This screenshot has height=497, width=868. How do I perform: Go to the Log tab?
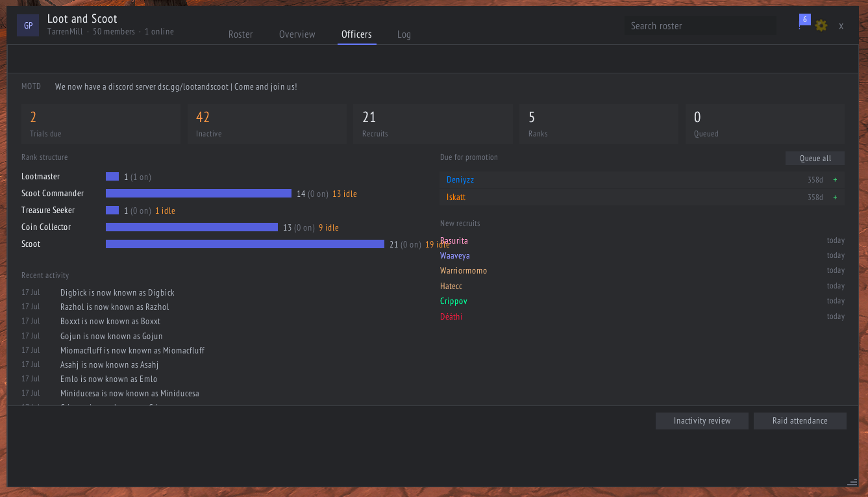pos(404,34)
